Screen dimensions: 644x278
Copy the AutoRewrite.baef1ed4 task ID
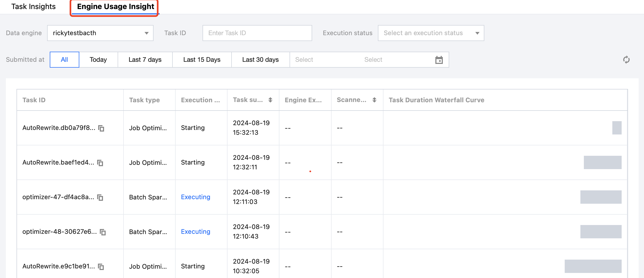pyautogui.click(x=100, y=163)
